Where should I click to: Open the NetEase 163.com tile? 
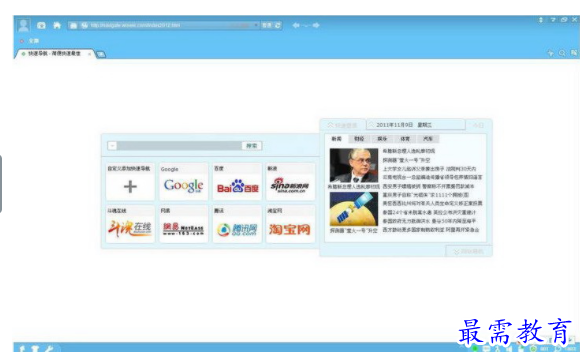[183, 224]
